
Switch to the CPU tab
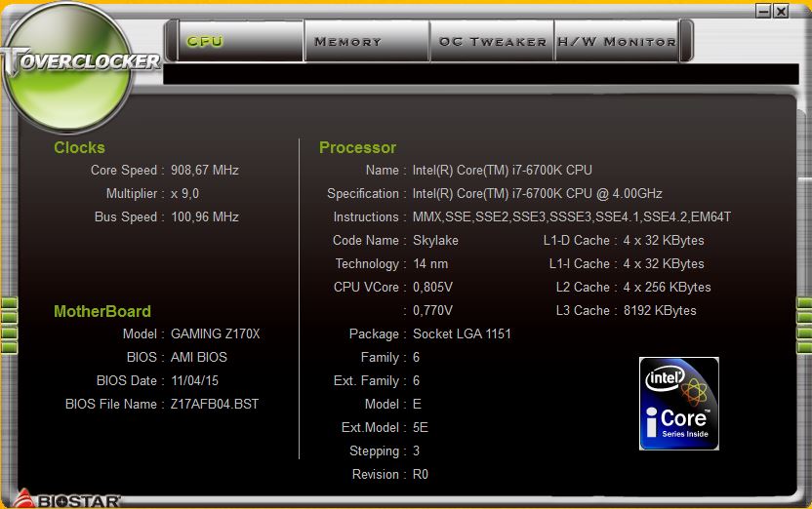tap(241, 41)
